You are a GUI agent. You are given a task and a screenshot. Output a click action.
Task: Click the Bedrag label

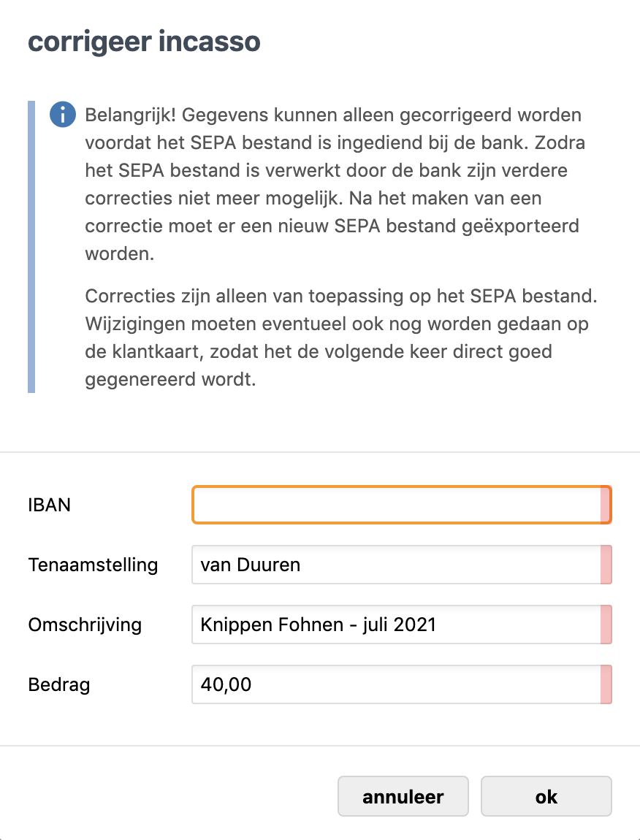(59, 684)
